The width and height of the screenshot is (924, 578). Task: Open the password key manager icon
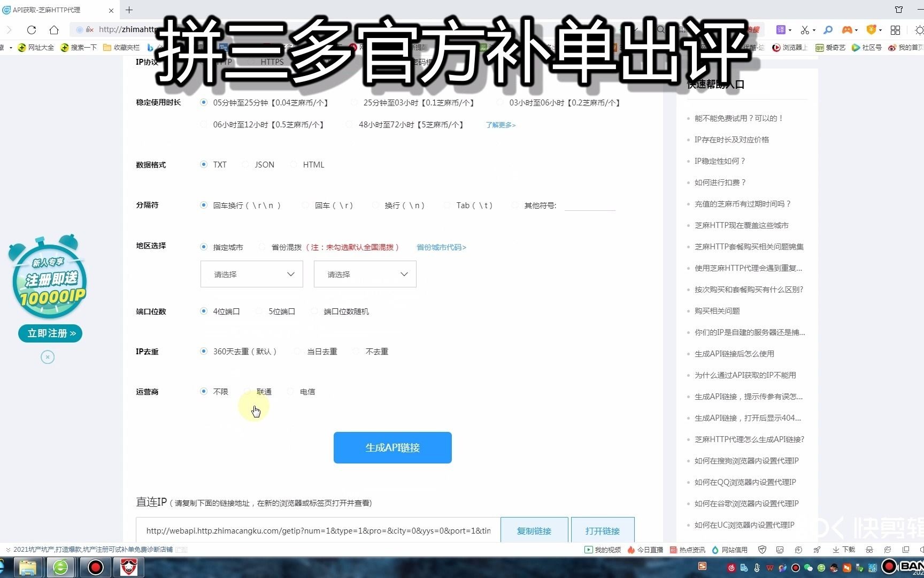pos(828,30)
